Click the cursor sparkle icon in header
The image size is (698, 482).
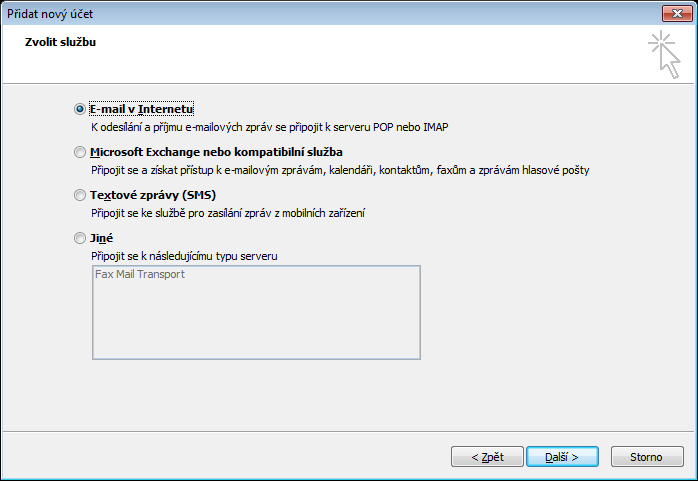[664, 54]
